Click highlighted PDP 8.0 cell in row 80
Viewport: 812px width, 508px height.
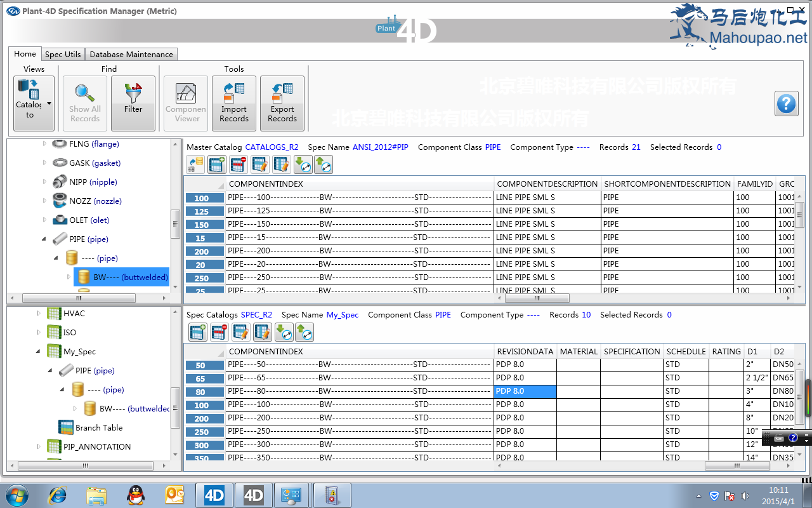(525, 392)
